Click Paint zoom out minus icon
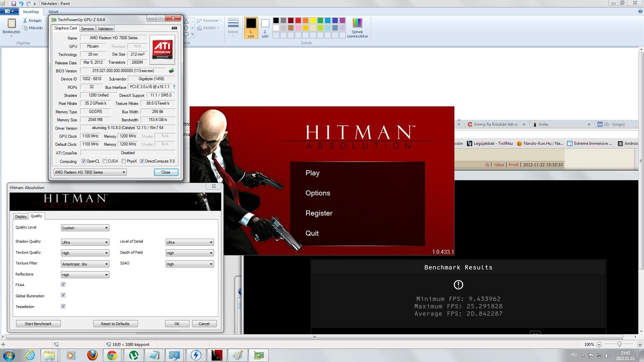 [x=599, y=344]
